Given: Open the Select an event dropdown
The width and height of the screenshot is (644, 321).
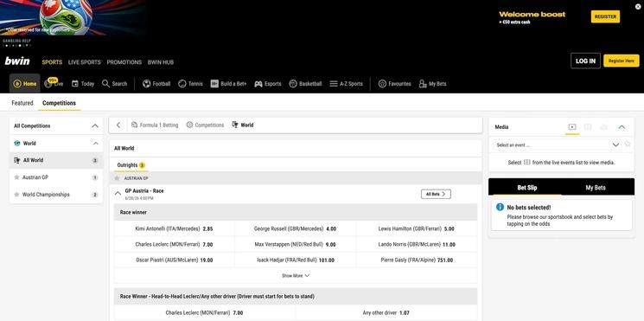Looking at the screenshot, I should click(x=557, y=145).
